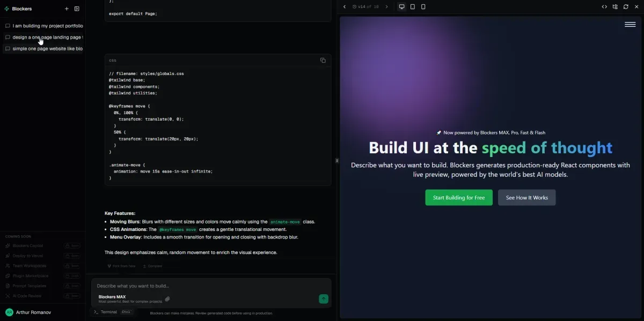Go to the next version arrow

coord(386,7)
